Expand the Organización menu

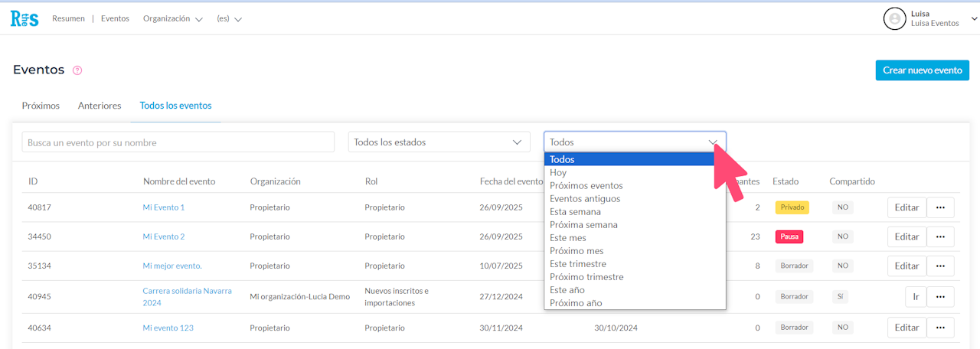pyautogui.click(x=172, y=19)
